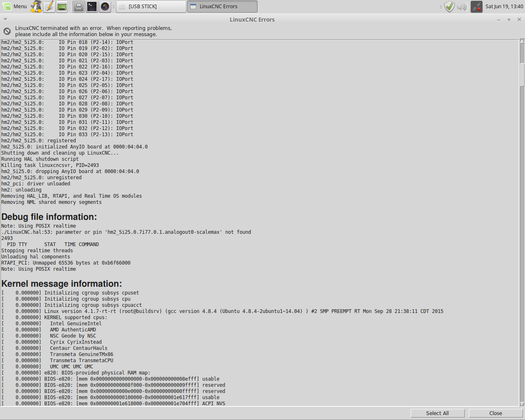525x420 pixels.
Task: Open the file manager drive launcher icon
Action: point(79,6)
